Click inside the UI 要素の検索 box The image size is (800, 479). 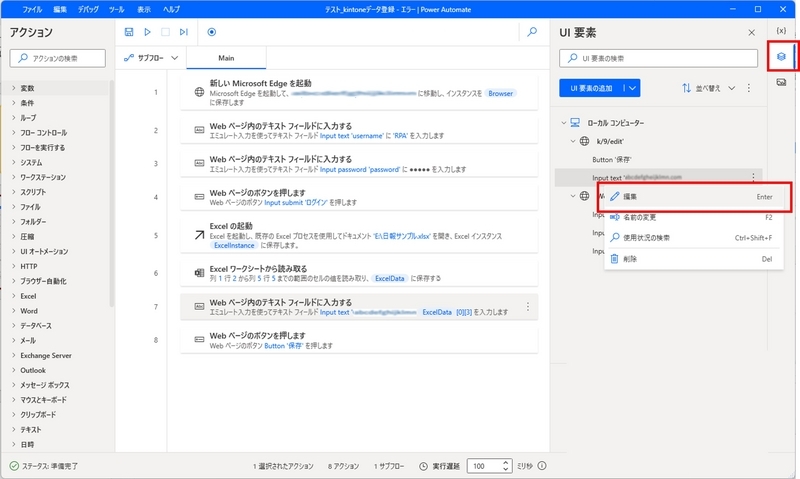coord(658,58)
